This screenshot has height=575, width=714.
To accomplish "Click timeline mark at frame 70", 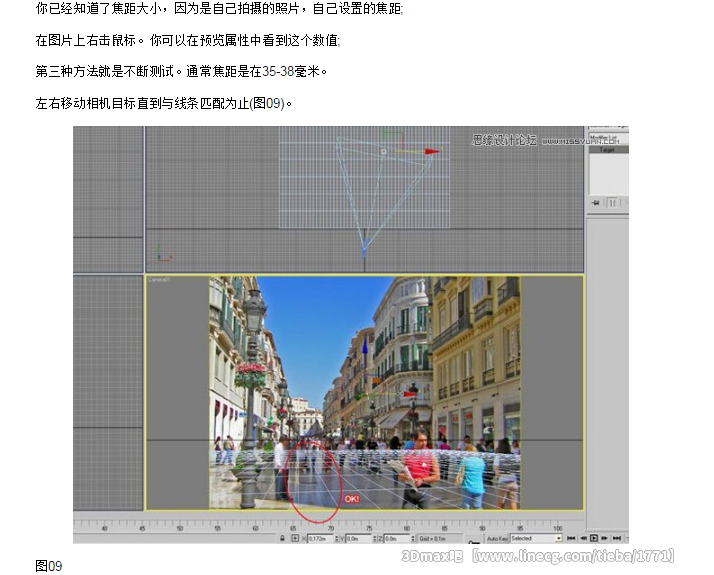I will pos(331,528).
